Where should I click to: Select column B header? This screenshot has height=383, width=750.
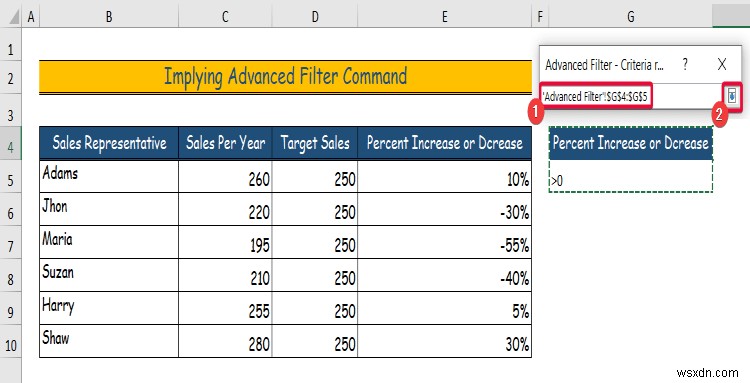coord(109,18)
